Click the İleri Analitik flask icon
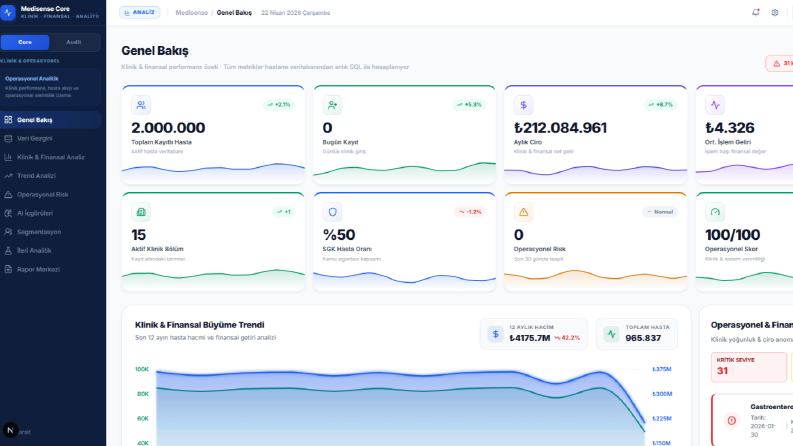The image size is (793, 446). 8,251
